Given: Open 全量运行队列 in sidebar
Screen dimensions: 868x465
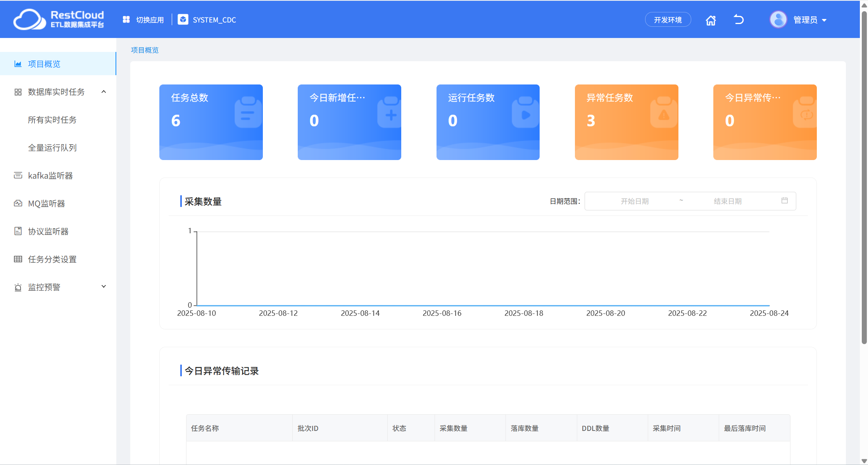Looking at the screenshot, I should (x=52, y=148).
